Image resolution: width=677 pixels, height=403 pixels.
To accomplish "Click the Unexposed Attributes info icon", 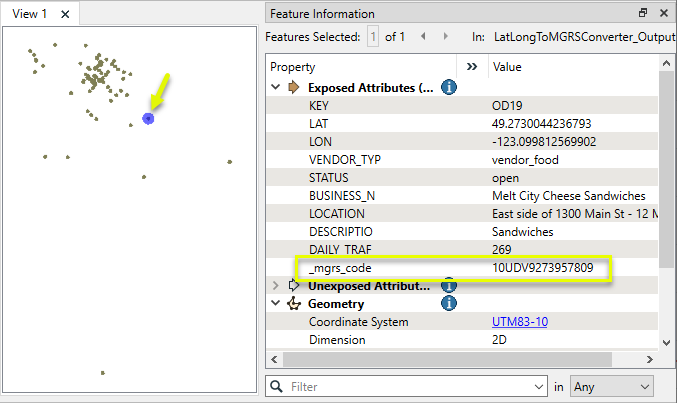I will coord(449,286).
